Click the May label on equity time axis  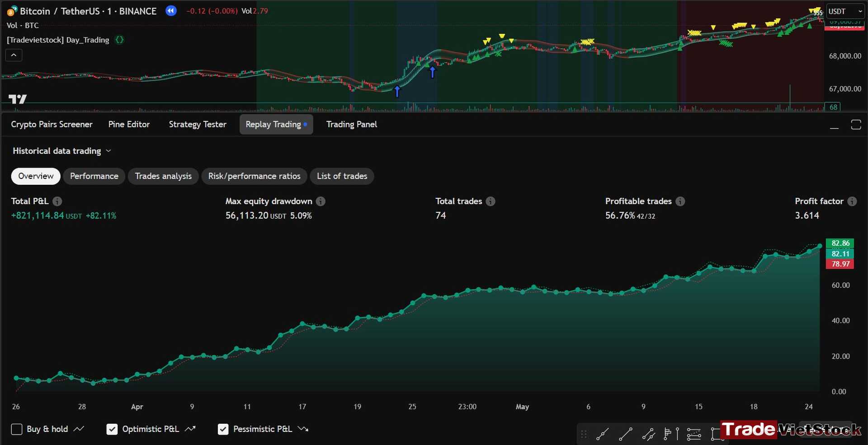522,407
